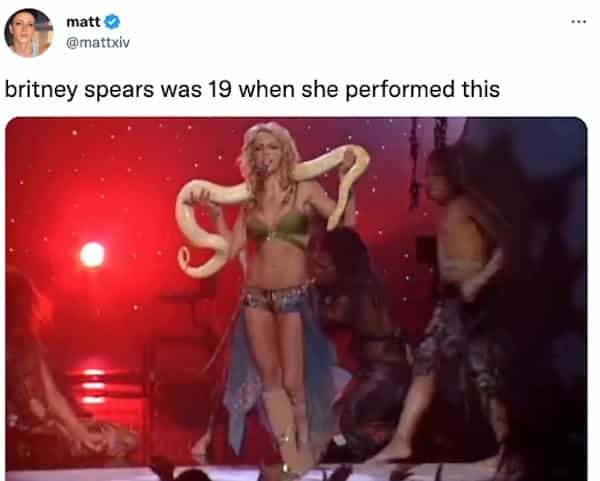Click the blue verified badge next to matt
600x481 pixels.
[x=112, y=21]
